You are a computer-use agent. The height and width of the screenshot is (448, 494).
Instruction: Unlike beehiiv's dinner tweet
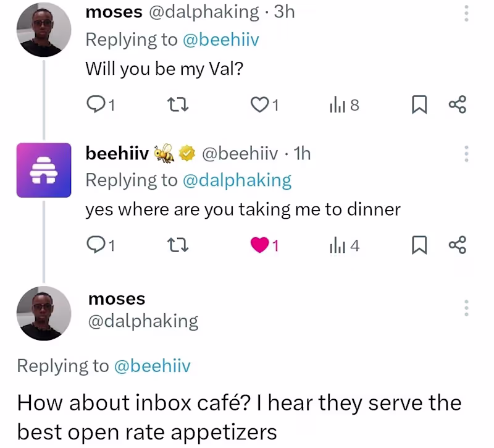click(259, 246)
